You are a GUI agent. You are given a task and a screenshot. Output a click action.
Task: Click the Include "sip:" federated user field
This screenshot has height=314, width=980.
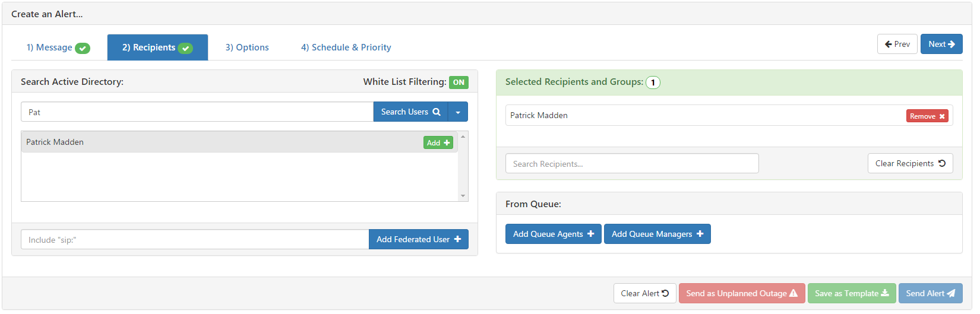click(x=195, y=239)
